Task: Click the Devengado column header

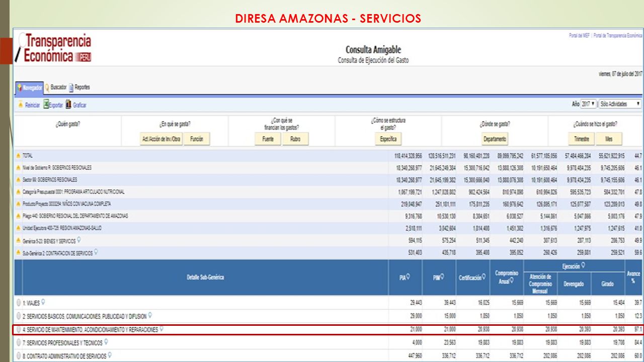Action: tap(574, 284)
